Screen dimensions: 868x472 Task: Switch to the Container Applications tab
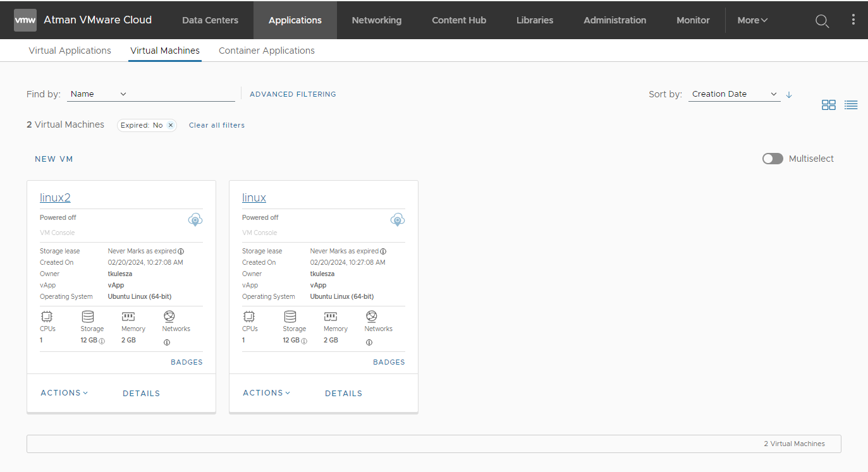pos(266,51)
